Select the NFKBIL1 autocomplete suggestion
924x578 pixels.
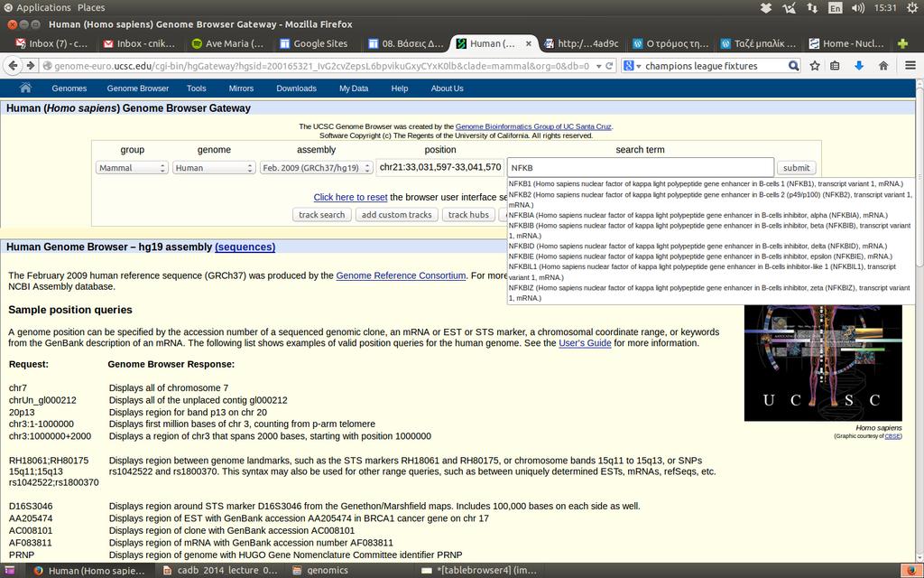coord(711,272)
